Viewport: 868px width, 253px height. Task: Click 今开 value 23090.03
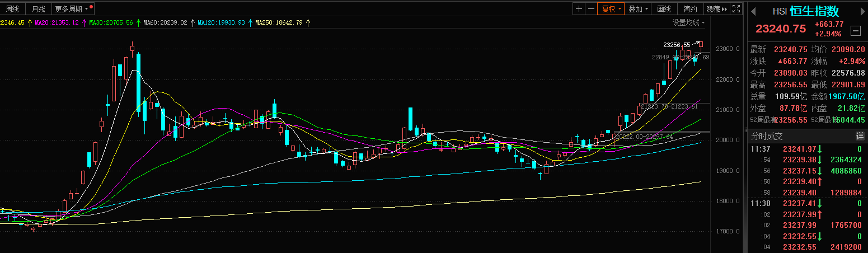pos(791,73)
